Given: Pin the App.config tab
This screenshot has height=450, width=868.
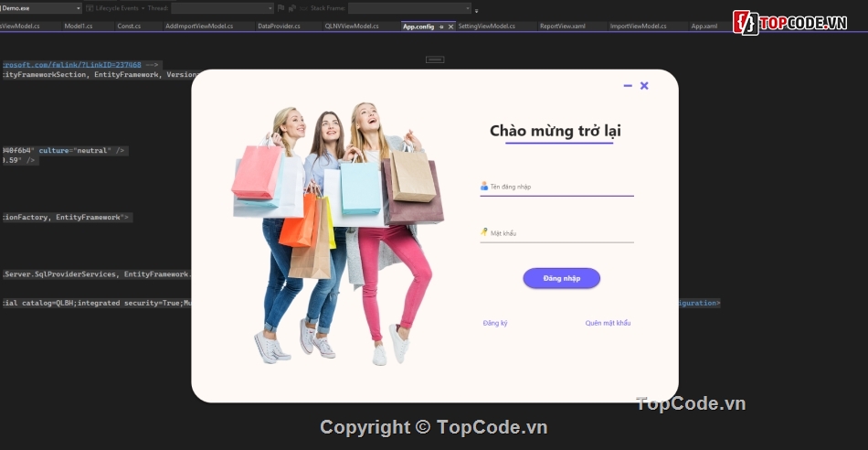Looking at the screenshot, I should pos(441,27).
